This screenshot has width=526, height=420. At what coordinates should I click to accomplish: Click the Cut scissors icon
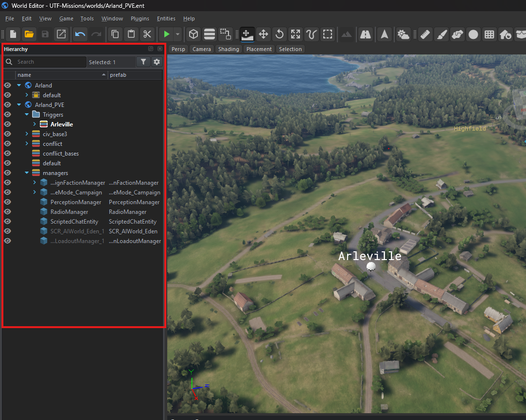point(147,34)
